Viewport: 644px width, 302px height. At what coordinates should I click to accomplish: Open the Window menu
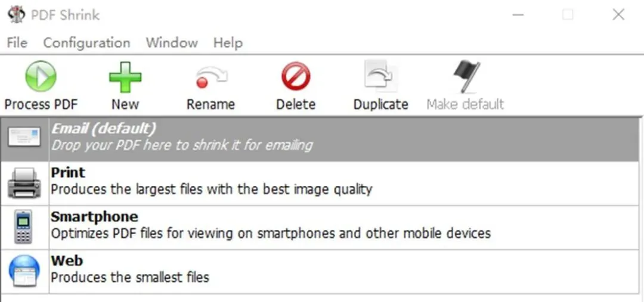(x=172, y=43)
